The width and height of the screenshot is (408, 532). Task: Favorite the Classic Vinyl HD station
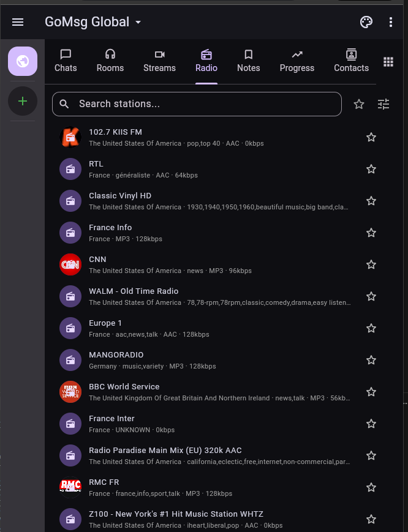click(x=371, y=201)
